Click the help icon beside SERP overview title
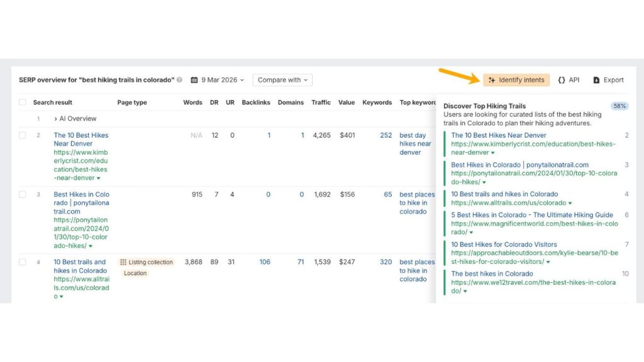This screenshot has width=644, height=362. pos(179,80)
